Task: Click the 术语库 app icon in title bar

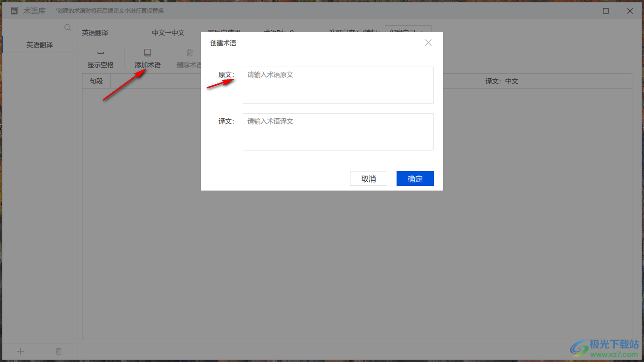Action: tap(14, 11)
